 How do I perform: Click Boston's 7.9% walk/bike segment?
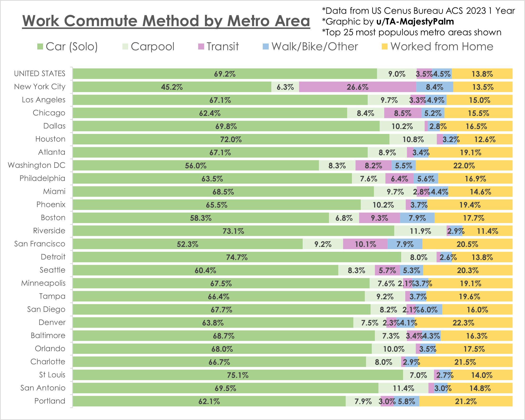click(417, 218)
